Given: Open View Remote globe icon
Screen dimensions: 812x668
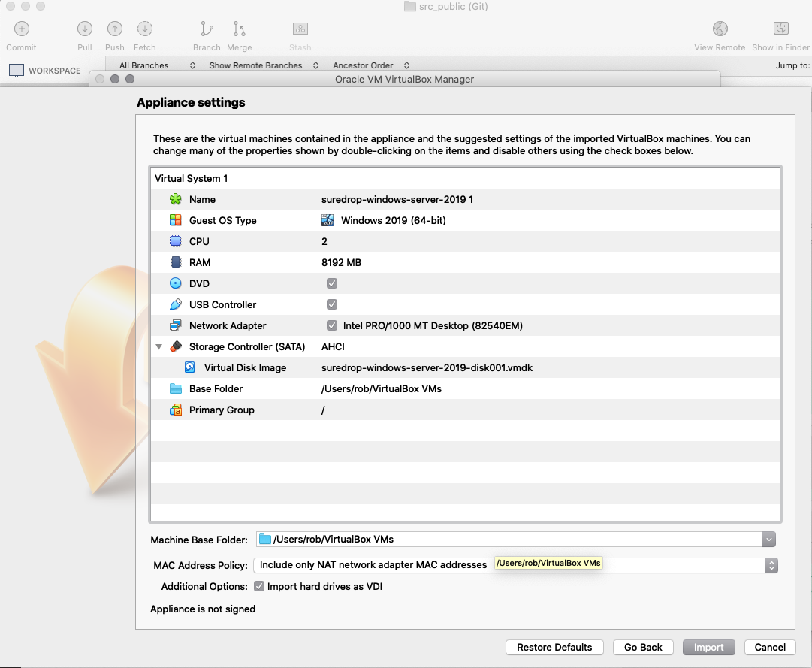Looking at the screenshot, I should coord(720,29).
